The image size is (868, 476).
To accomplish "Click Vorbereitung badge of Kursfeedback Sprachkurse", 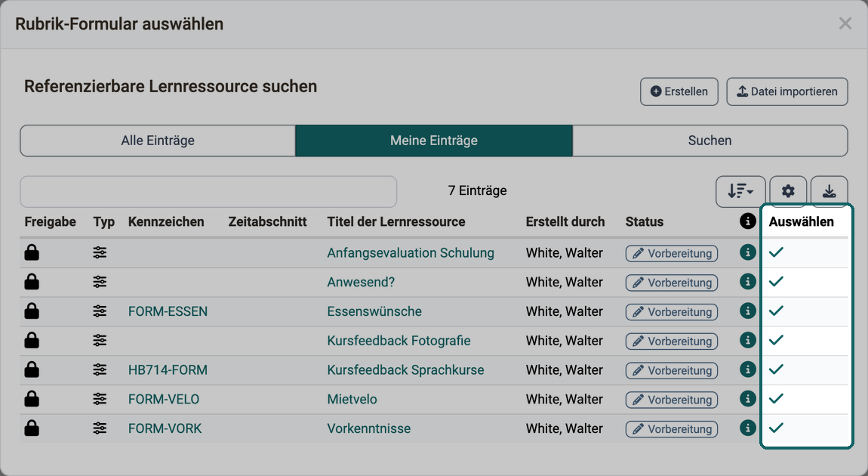I will coord(672,371).
